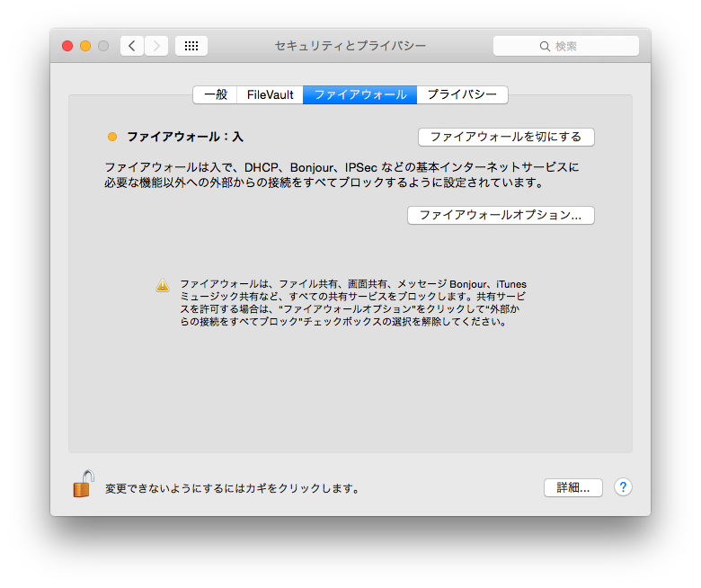Viewport: 701px width, 588px height.
Task: Click the orange firewall status indicator
Action: click(112, 137)
